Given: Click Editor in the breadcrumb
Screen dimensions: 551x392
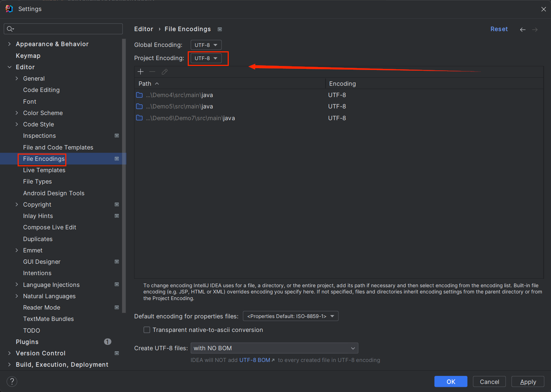Looking at the screenshot, I should [144, 29].
